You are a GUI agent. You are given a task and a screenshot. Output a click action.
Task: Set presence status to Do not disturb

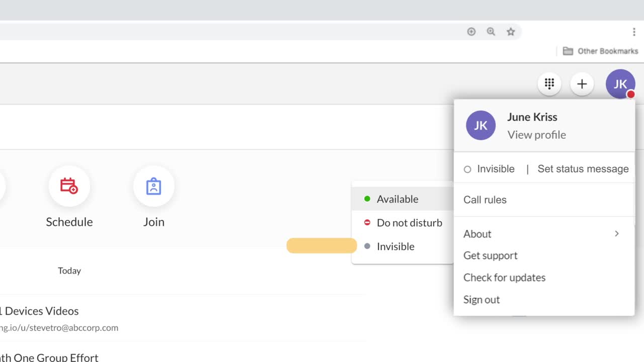click(x=403, y=223)
